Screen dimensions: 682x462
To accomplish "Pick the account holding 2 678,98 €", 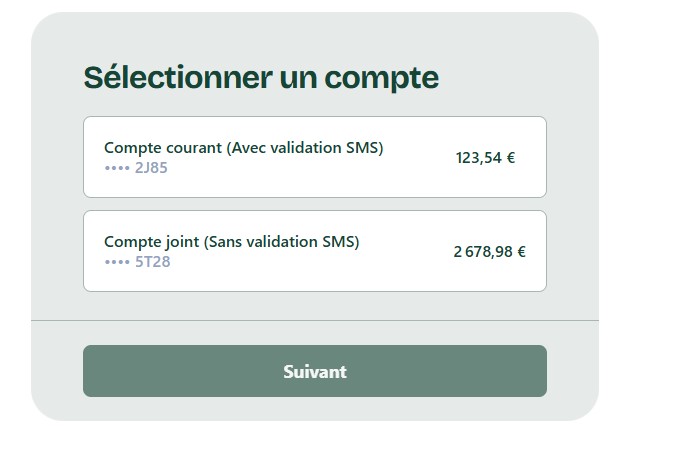I will [314, 251].
